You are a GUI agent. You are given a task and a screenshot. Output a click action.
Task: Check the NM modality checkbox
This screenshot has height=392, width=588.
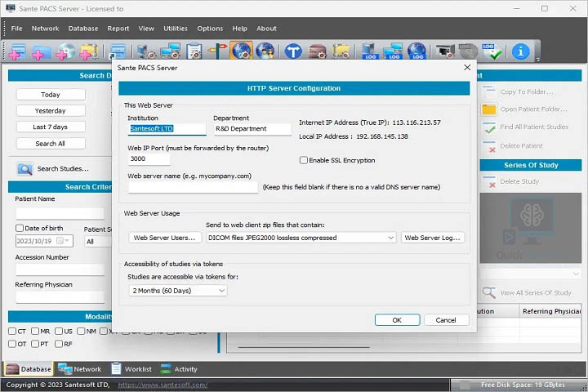point(81,332)
